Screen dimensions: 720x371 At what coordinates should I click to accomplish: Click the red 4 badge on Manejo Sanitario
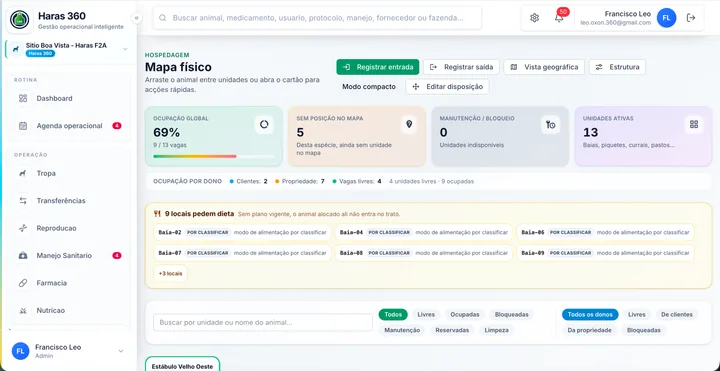(117, 255)
